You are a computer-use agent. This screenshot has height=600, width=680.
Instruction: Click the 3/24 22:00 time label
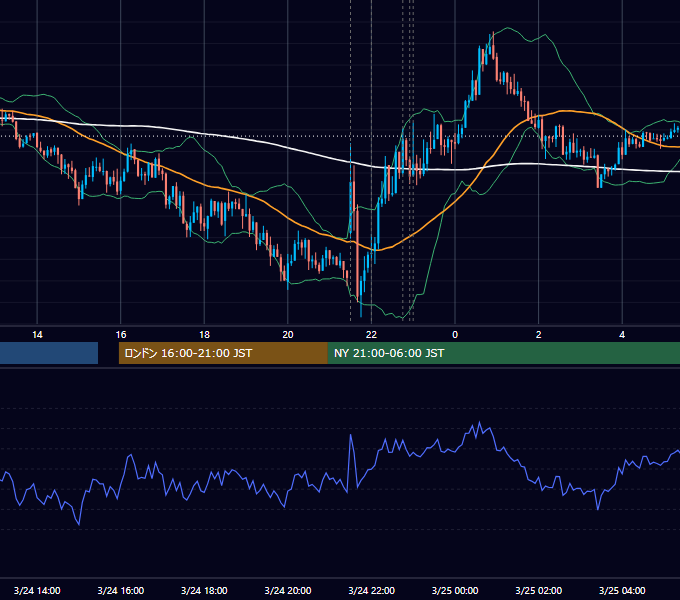pyautogui.click(x=372, y=590)
